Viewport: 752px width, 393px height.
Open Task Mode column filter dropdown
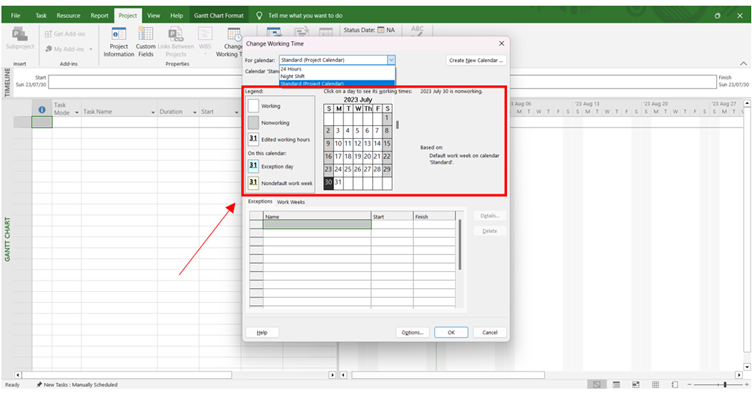76,112
